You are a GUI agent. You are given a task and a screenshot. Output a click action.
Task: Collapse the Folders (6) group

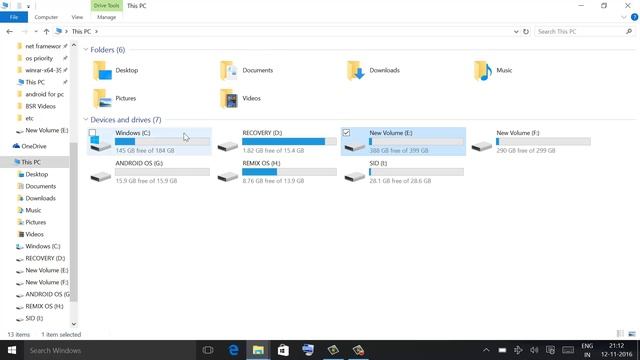click(x=86, y=50)
